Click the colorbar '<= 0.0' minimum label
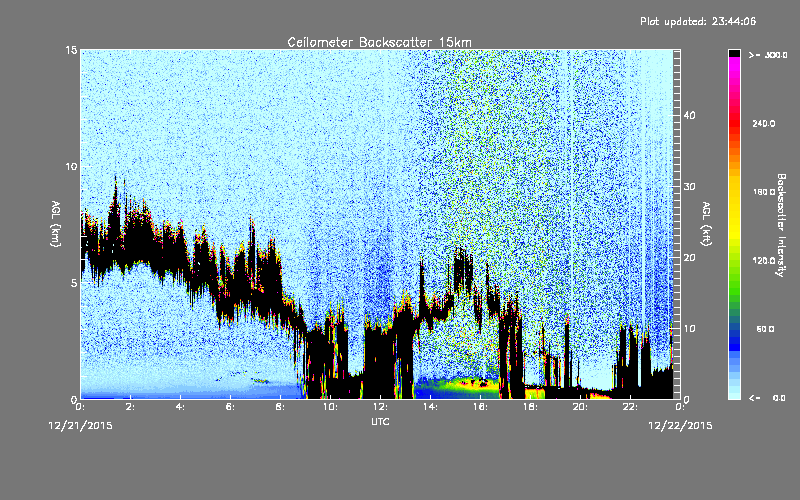Screen dimensions: 800x500 [x=767, y=398]
